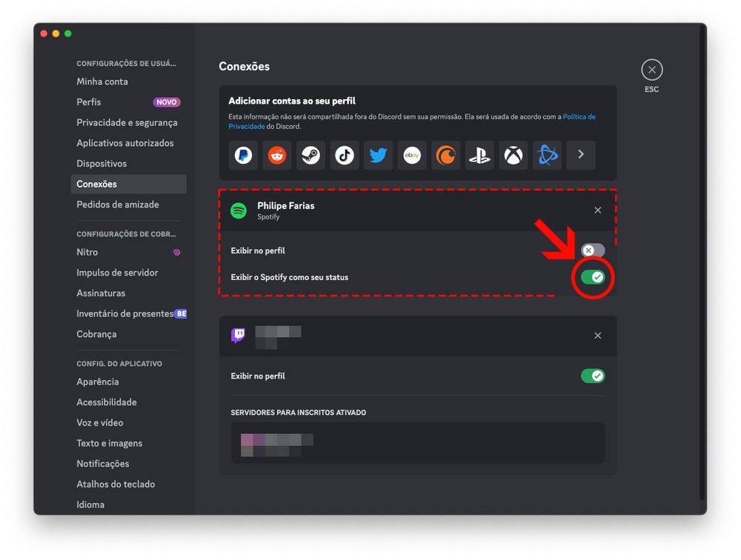
Task: Connect a Twitter account
Action: click(378, 155)
